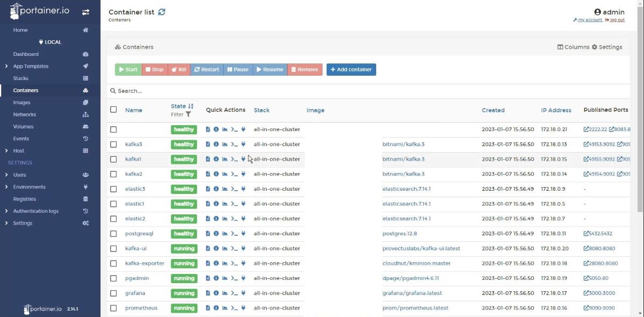644x317 pixels.
Task: Select all containers with header checkbox
Action: click(x=113, y=110)
